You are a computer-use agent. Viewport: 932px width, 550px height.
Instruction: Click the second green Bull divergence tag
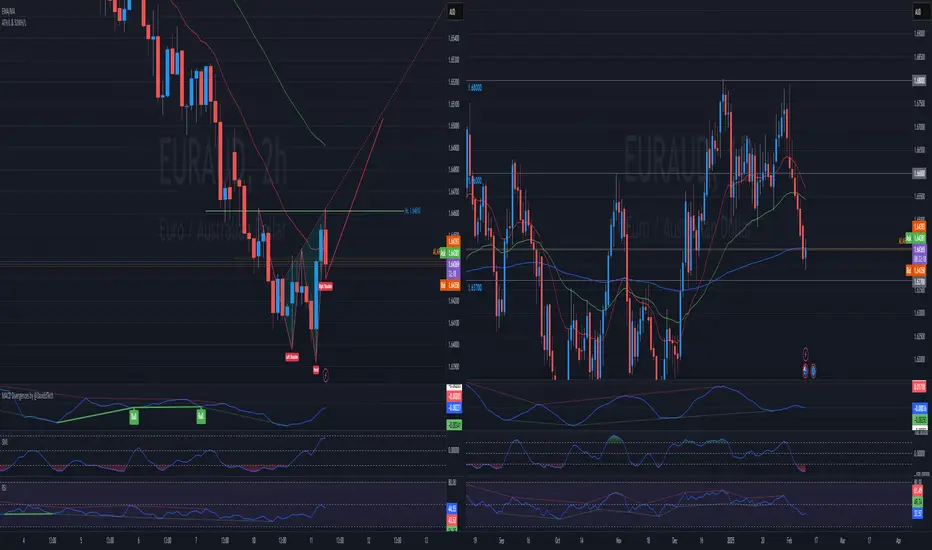201,417
